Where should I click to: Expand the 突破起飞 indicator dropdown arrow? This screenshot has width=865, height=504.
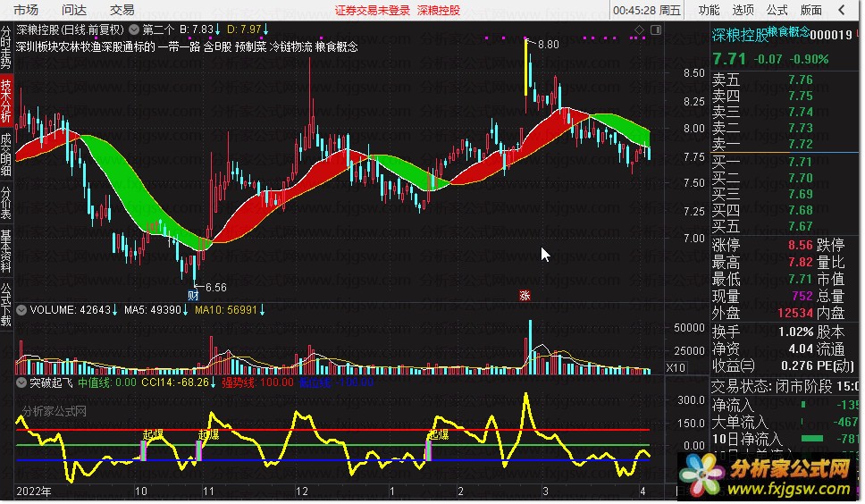(21, 382)
